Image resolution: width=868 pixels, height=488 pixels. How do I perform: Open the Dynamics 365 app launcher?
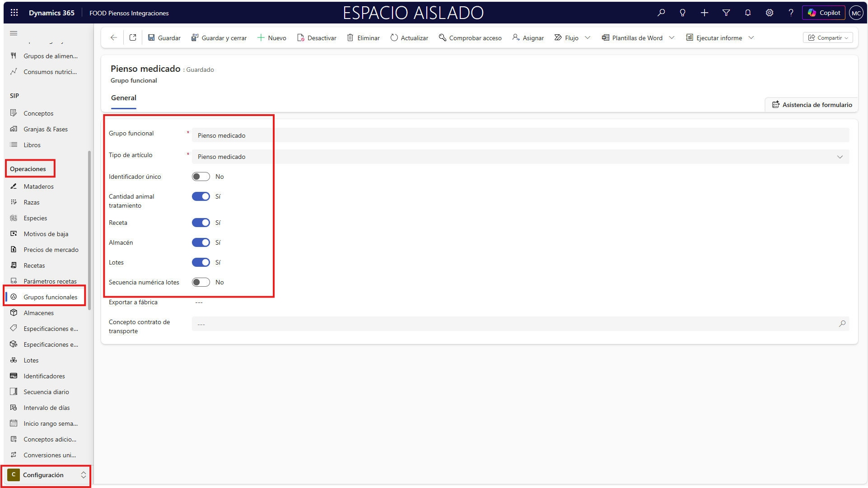[x=14, y=13]
